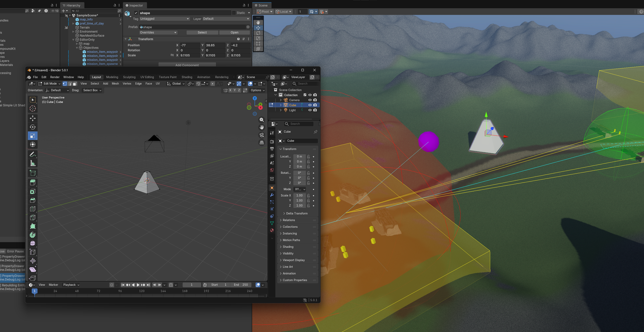Open the Mesh menu

pos(115,84)
